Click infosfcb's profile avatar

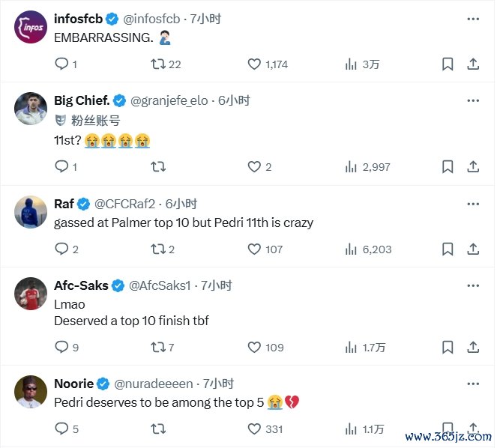[x=31, y=28]
